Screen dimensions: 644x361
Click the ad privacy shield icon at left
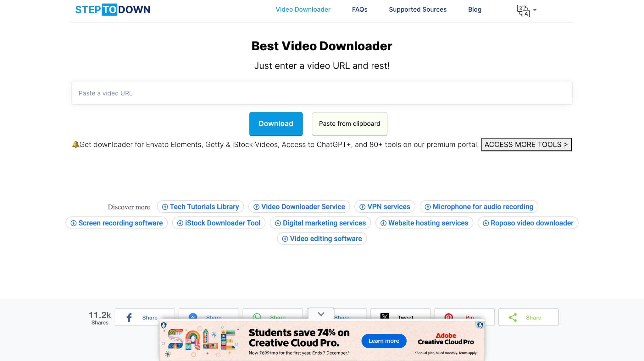coord(164,325)
